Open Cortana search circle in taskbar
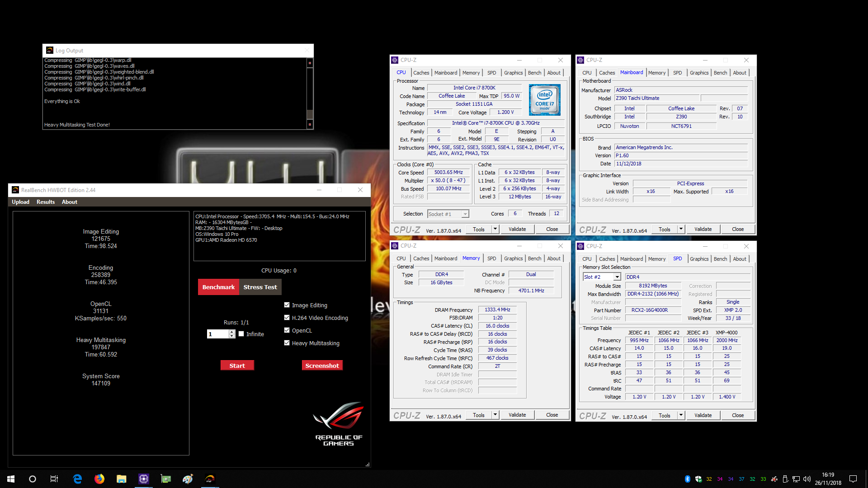Viewport: 868px width, 488px height. click(x=33, y=479)
